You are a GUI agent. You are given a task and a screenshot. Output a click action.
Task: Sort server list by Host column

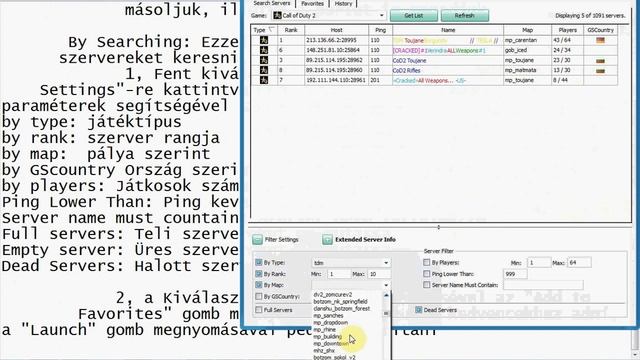coord(336,30)
